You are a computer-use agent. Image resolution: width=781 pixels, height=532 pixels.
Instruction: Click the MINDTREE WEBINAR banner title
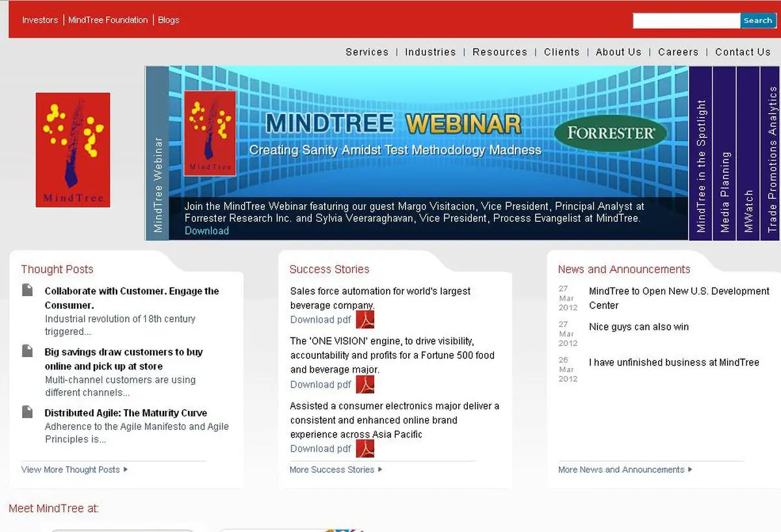point(394,124)
